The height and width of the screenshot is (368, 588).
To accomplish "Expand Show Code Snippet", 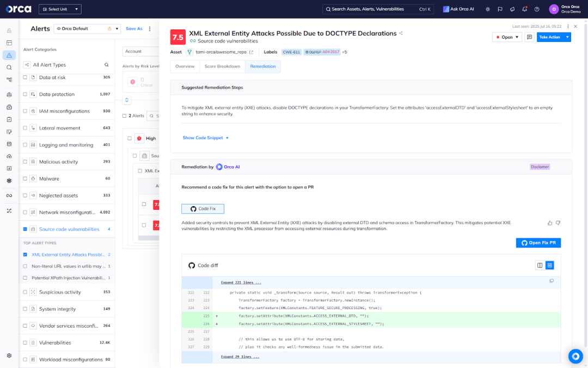I will pyautogui.click(x=205, y=138).
